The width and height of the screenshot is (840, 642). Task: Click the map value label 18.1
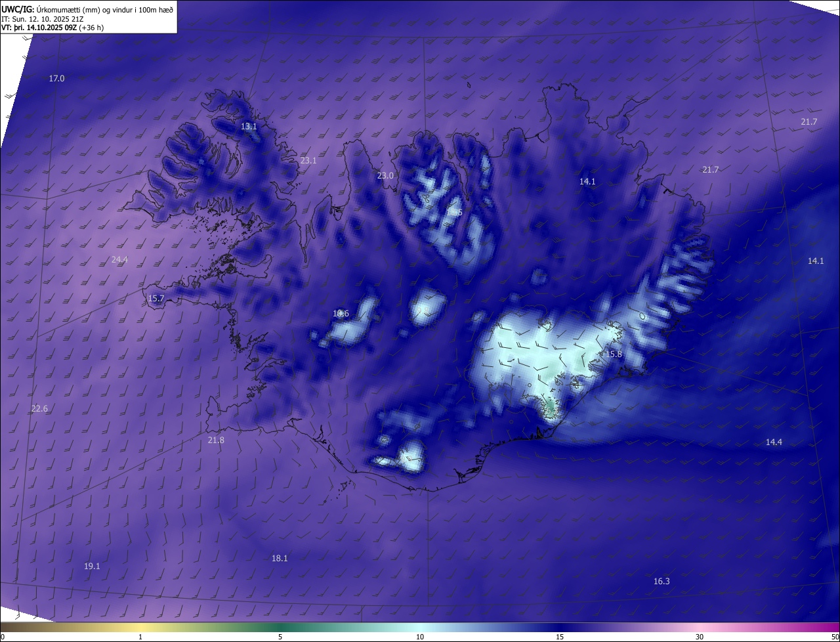[x=280, y=558]
